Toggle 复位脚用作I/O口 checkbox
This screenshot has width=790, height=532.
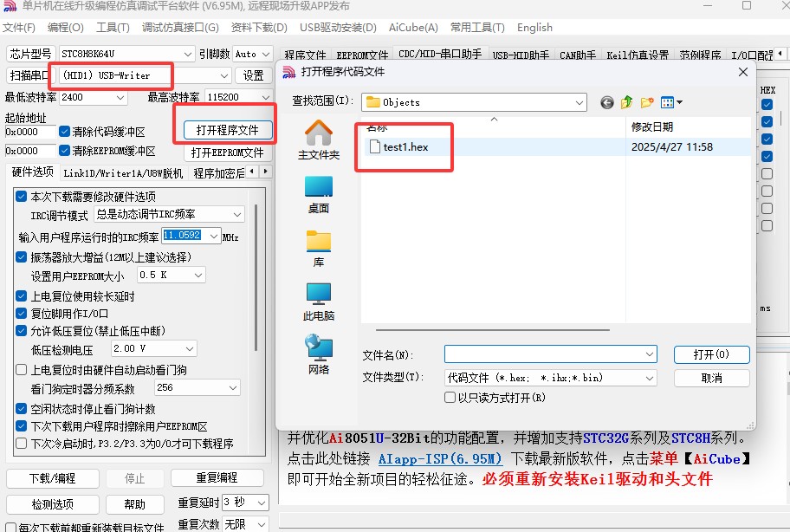click(21, 314)
